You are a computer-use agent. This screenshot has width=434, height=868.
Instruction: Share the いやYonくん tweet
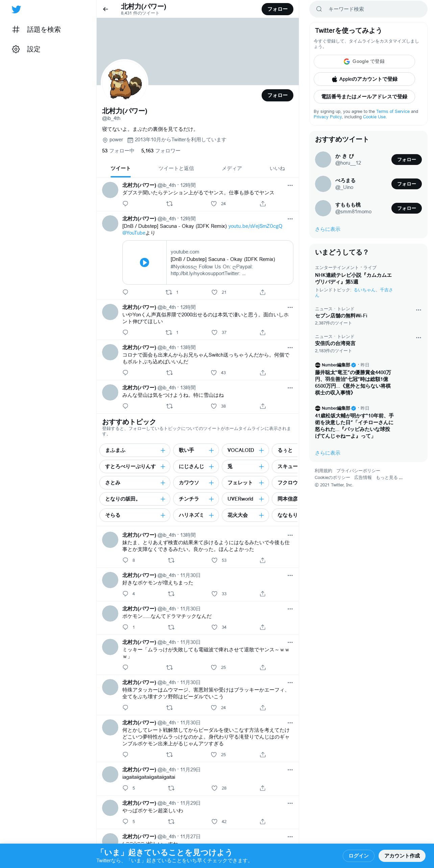(263, 332)
